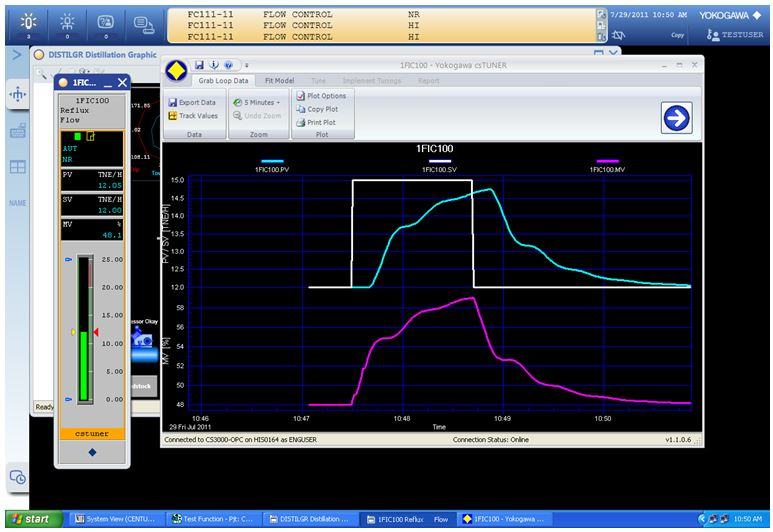Screen dimensions: 773x532
Task: Click the save icon in csTUNER quick toolbar
Action: click(199, 65)
